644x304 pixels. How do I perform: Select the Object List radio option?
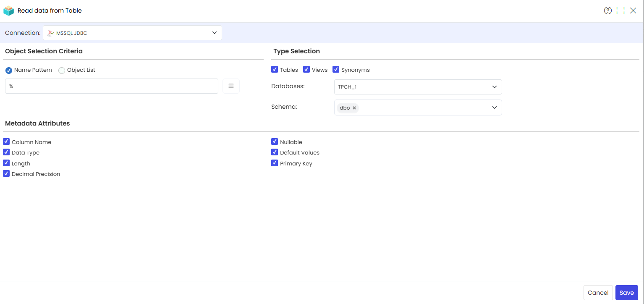click(62, 71)
